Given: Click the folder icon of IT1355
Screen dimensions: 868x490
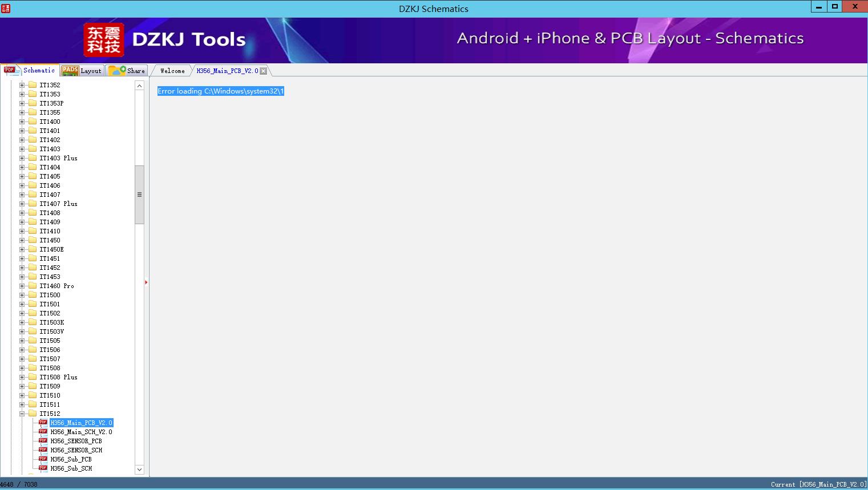Looking at the screenshot, I should pyautogui.click(x=33, y=112).
